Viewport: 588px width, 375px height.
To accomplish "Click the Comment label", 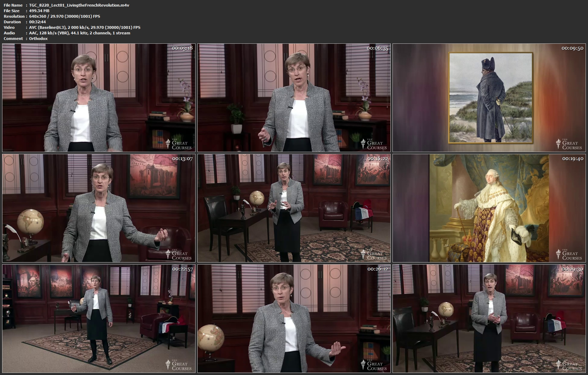I will pos(13,39).
